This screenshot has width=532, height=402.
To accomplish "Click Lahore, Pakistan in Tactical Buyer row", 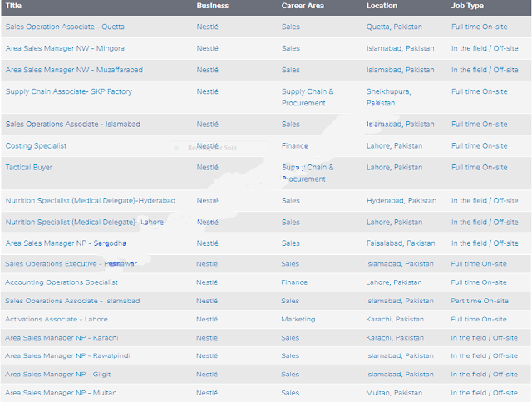I will click(x=394, y=168).
